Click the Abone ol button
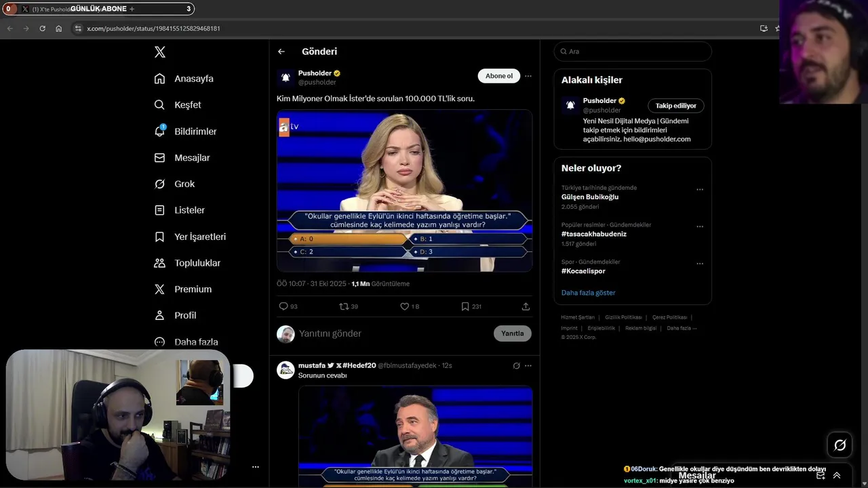Screen dimensions: 868x488 click(499, 76)
